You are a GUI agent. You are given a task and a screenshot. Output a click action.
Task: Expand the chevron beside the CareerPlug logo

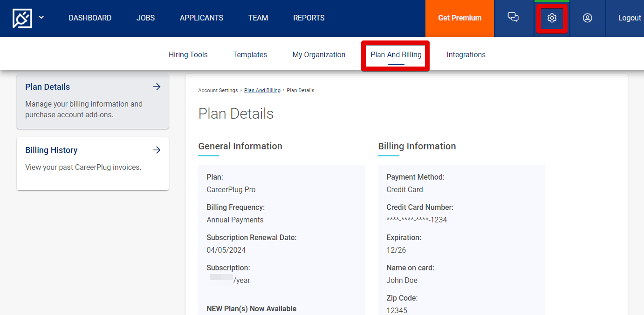tap(41, 18)
